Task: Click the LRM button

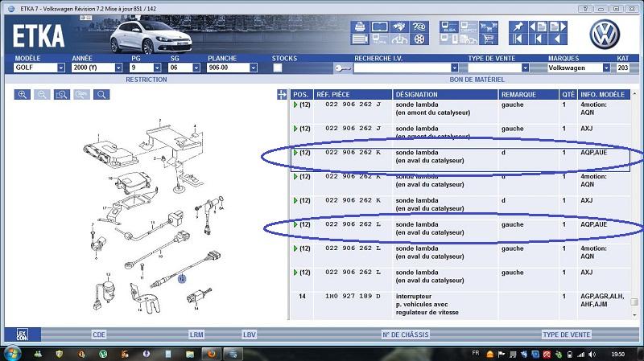Action: [x=196, y=334]
